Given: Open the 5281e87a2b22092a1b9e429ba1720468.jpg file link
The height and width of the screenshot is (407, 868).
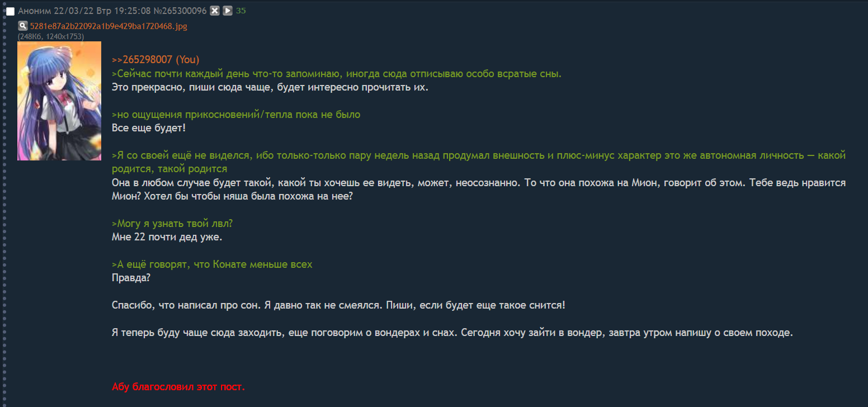Looking at the screenshot, I should (108, 26).
